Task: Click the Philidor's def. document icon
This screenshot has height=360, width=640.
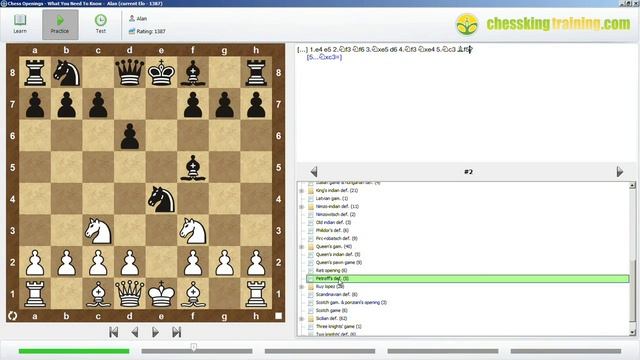Action: (311, 231)
